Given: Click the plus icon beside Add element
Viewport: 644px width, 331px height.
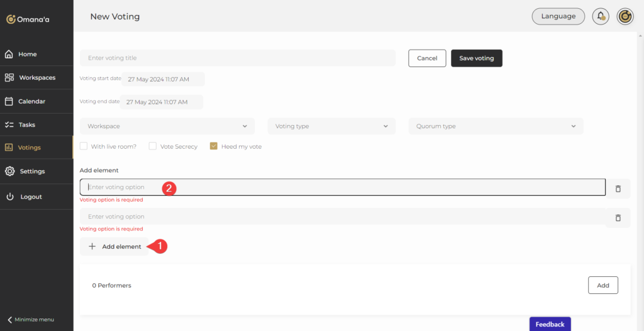Looking at the screenshot, I should [92, 247].
